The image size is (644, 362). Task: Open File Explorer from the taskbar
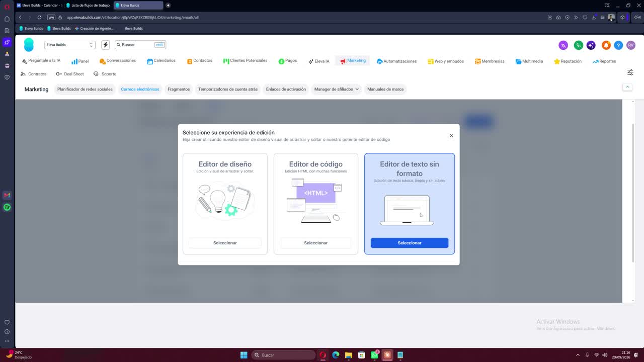(348, 355)
